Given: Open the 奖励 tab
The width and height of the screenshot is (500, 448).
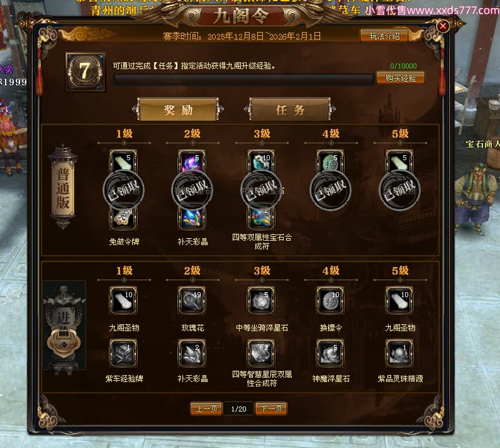Looking at the screenshot, I should pos(178,109).
